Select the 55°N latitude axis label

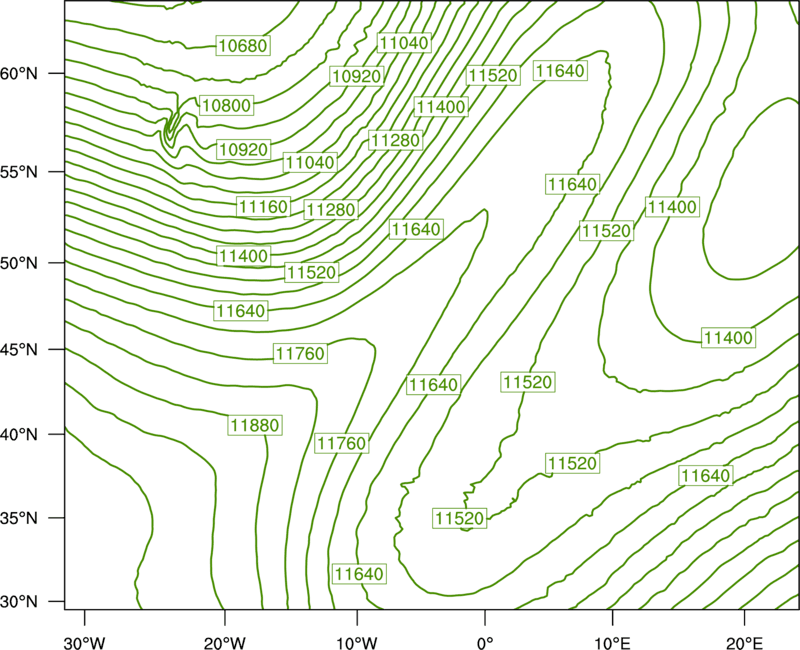coord(19,172)
